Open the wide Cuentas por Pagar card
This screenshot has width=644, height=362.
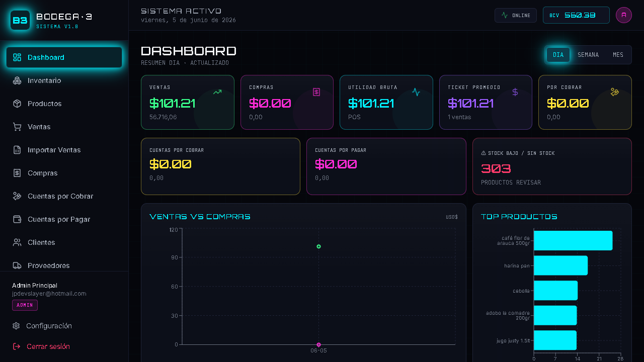coord(386,166)
